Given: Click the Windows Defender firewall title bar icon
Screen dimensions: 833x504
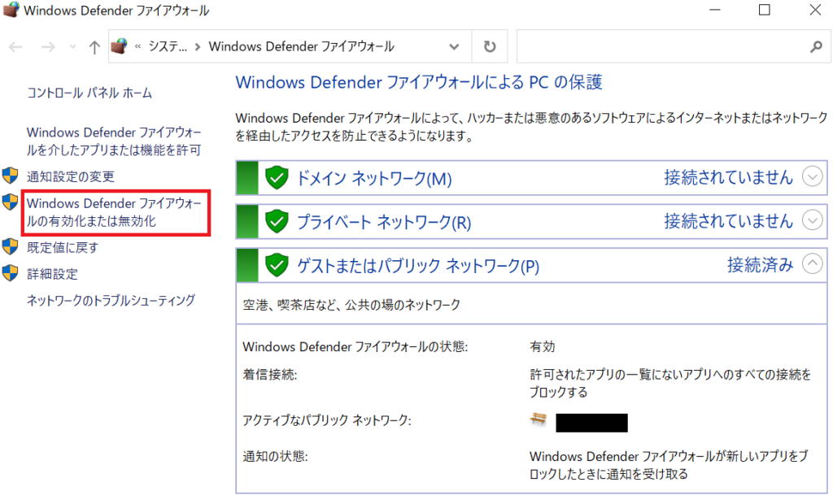Looking at the screenshot, I should point(11,10).
